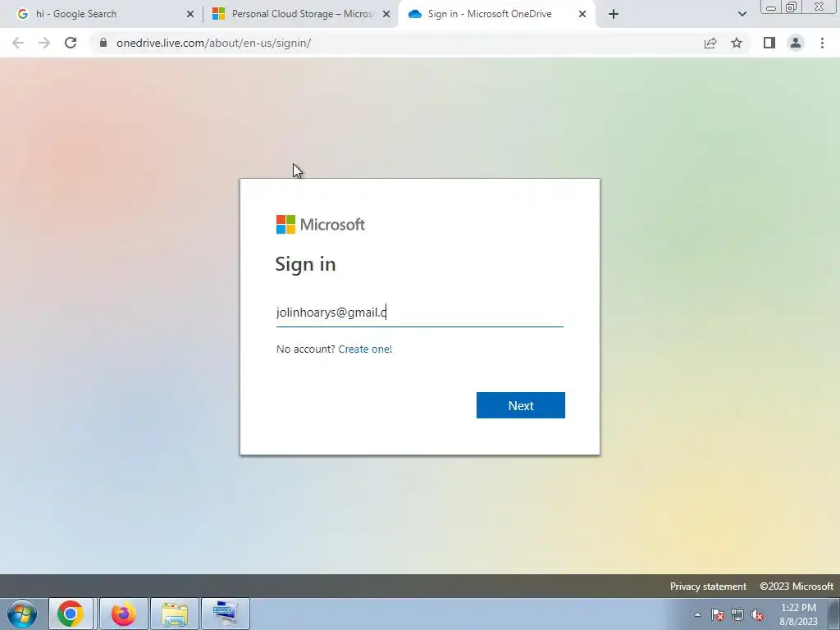Close the Personal Cloud Storage tab
Viewport: 840px width, 630px height.
[386, 14]
